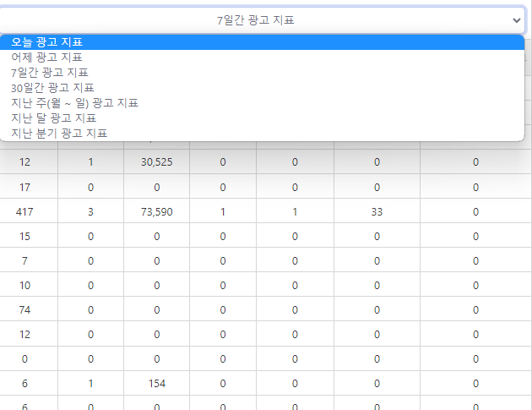The height and width of the screenshot is (410, 532).
Task: Click the first-column cell with 74
Action: coord(24,310)
